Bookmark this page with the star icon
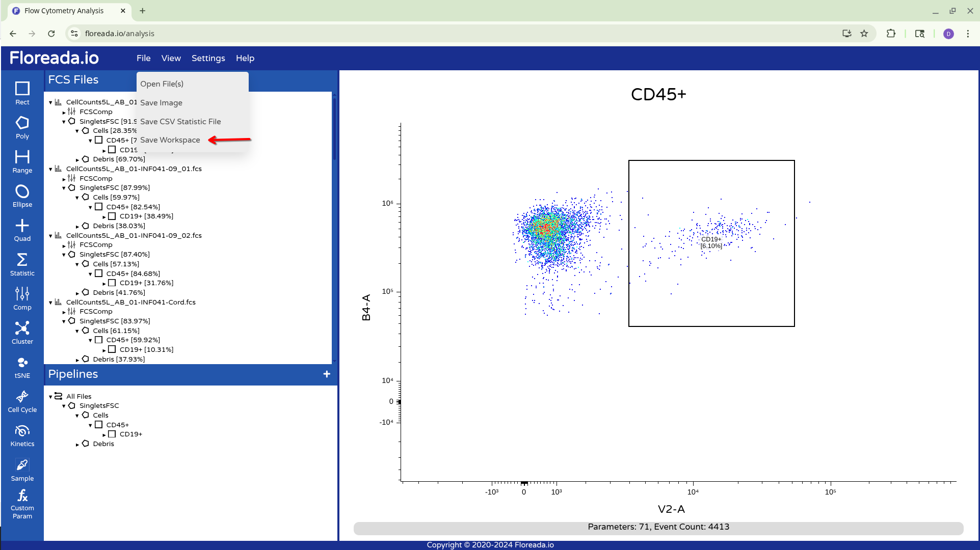980x550 pixels. coord(864,34)
